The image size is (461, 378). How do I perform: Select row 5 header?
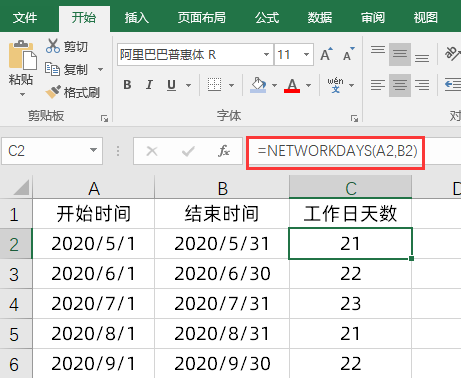(x=16, y=334)
